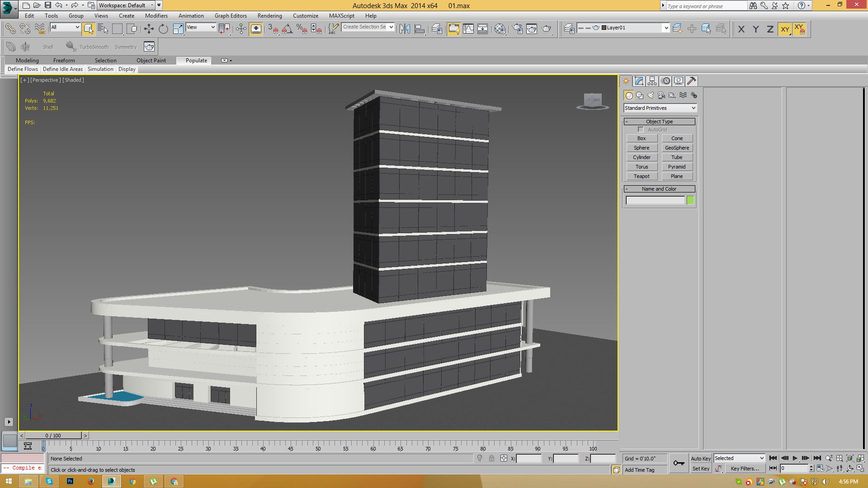
Task: Toggle the XY snaps axis constraint button
Action: [799, 29]
